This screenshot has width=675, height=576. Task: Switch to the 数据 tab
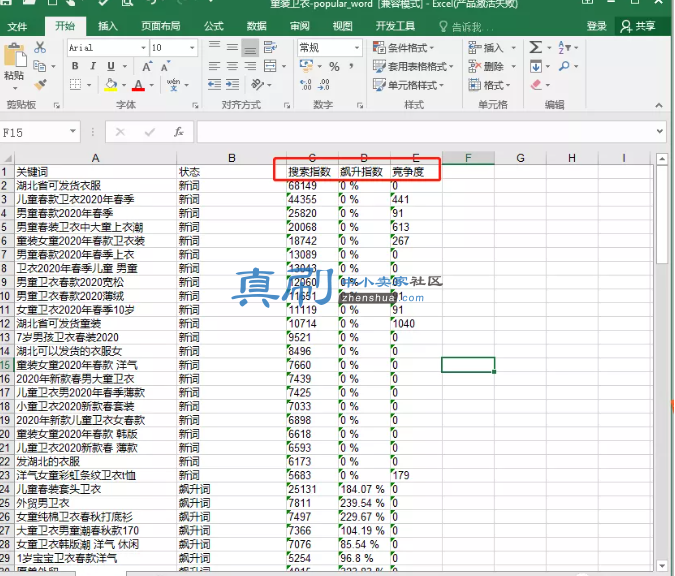tap(257, 26)
